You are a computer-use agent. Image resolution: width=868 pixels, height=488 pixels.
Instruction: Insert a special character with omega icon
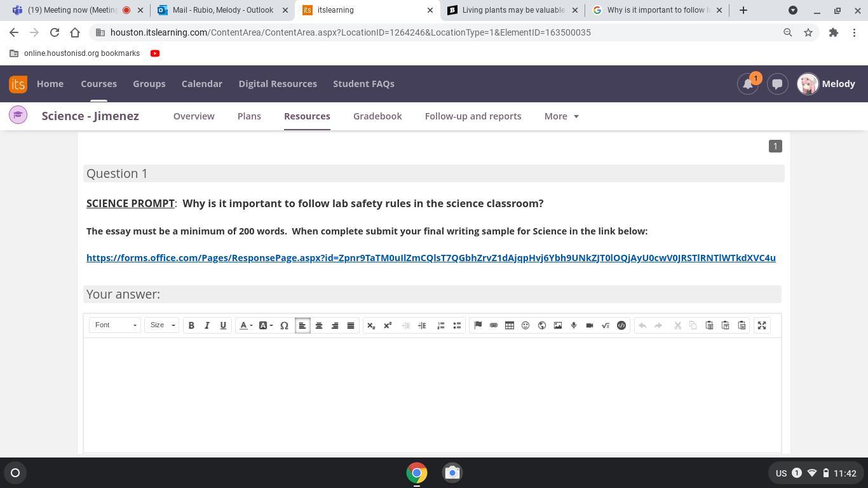tap(284, 325)
